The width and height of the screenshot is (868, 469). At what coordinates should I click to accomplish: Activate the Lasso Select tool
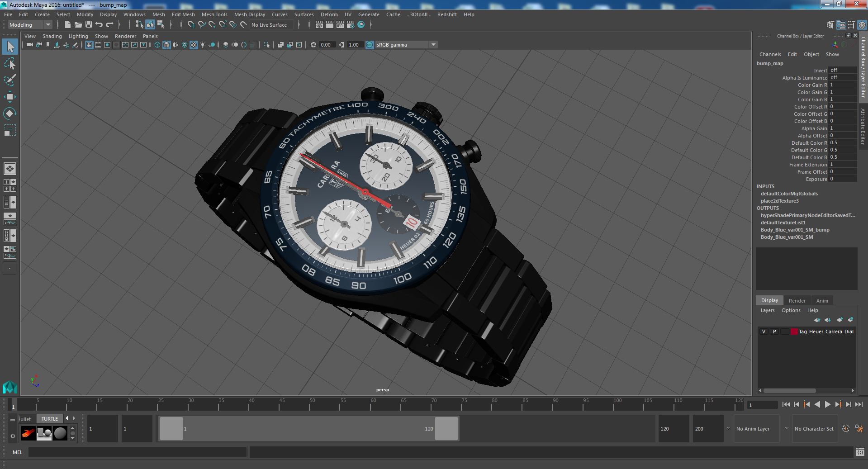[x=10, y=64]
